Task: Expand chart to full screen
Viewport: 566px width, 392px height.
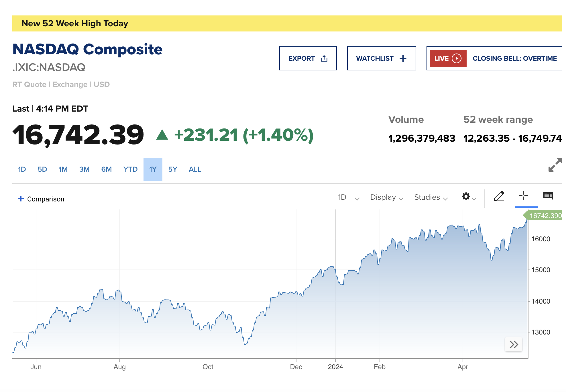Action: (x=555, y=165)
